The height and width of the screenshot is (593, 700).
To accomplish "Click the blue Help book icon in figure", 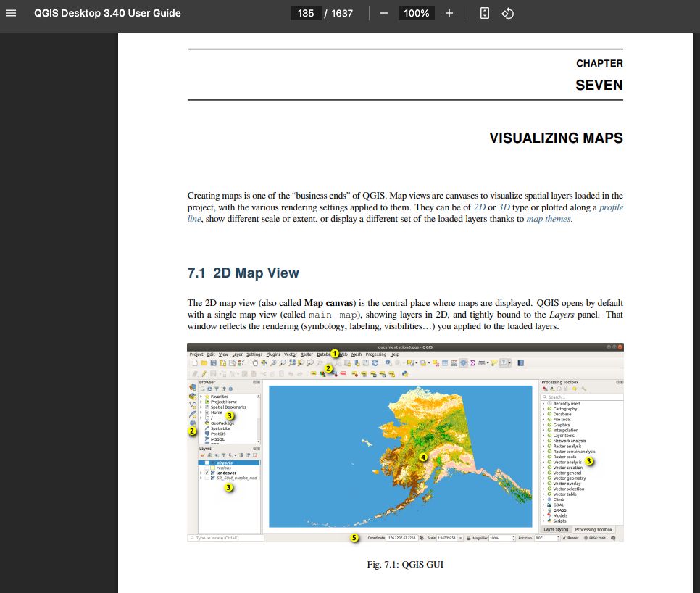I will tap(520, 363).
